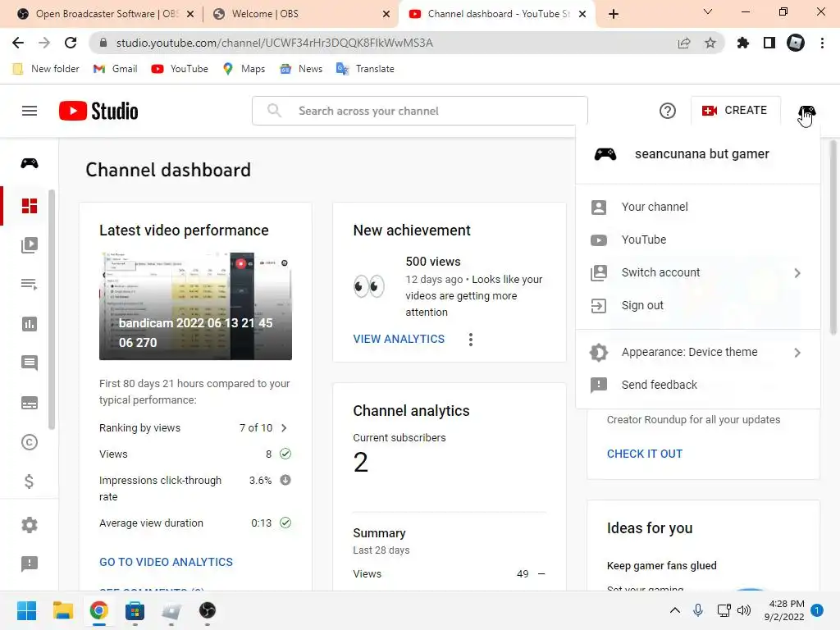Open the Analytics bar chart sidebar icon
This screenshot has height=630, width=840.
(x=30, y=324)
